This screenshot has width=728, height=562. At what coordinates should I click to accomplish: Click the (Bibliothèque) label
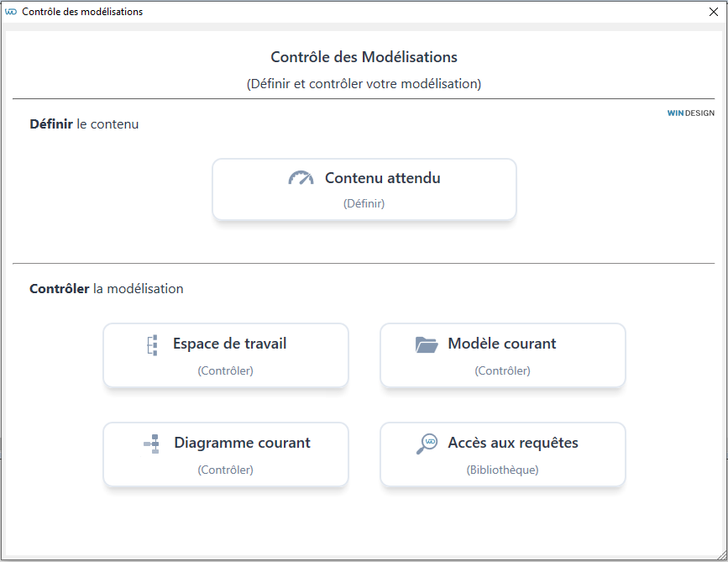[x=502, y=470]
